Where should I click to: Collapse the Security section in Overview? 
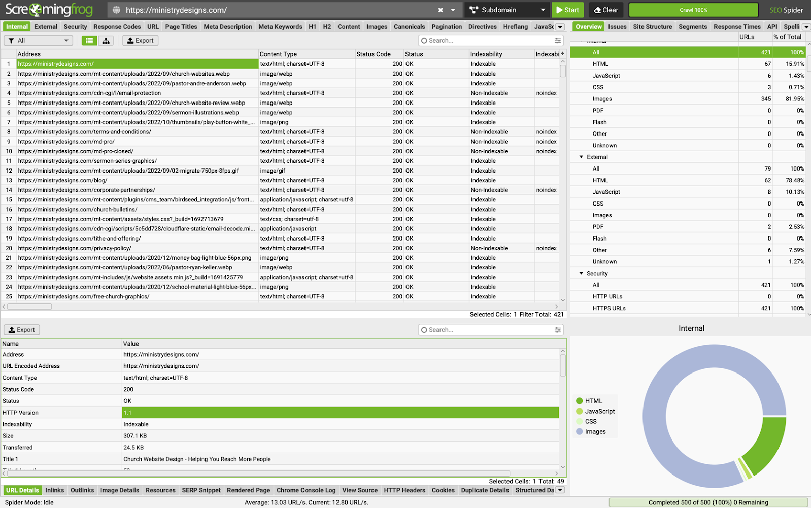click(582, 274)
